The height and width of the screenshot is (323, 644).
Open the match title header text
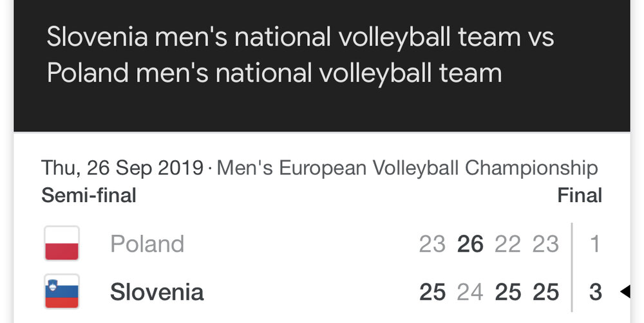tap(300, 55)
